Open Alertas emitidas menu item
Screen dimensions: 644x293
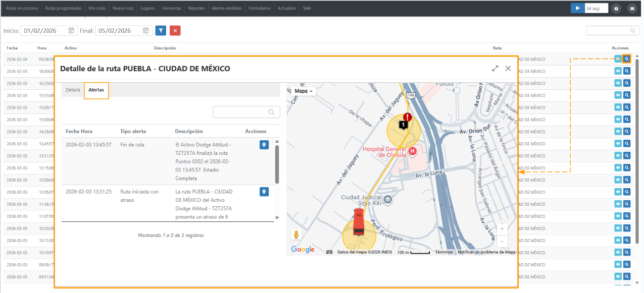[227, 9]
